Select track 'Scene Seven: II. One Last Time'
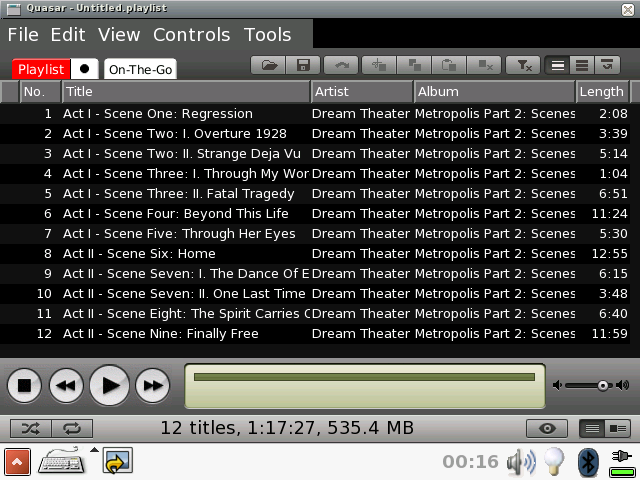Viewport: 640px width, 480px height. [315, 293]
